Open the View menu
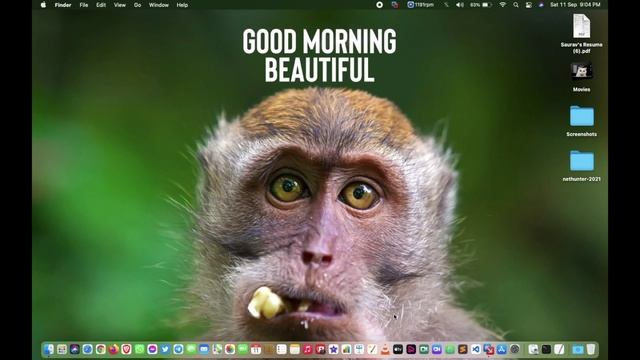 pyautogui.click(x=120, y=5)
